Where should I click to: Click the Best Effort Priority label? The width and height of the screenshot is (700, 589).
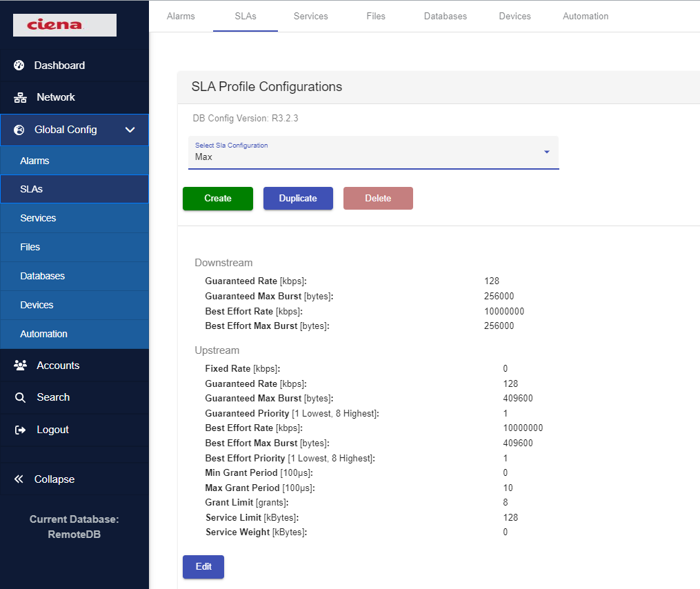pos(290,458)
